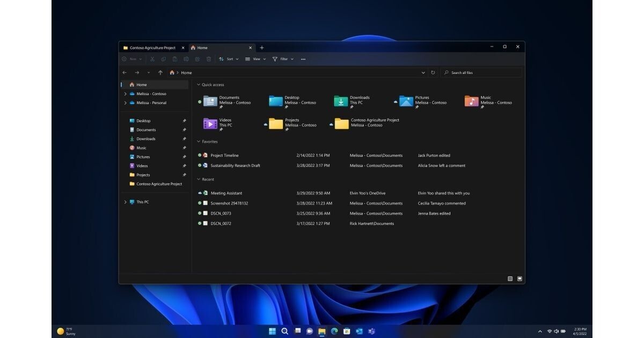The height and width of the screenshot is (338, 644).
Task: Open the Filter dropdown menu
Action: [x=283, y=59]
